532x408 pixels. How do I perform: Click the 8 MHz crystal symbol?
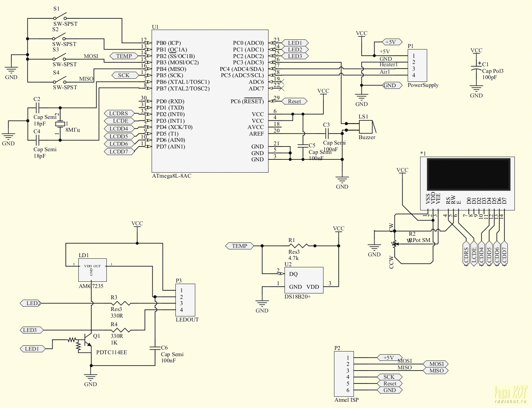pos(60,124)
